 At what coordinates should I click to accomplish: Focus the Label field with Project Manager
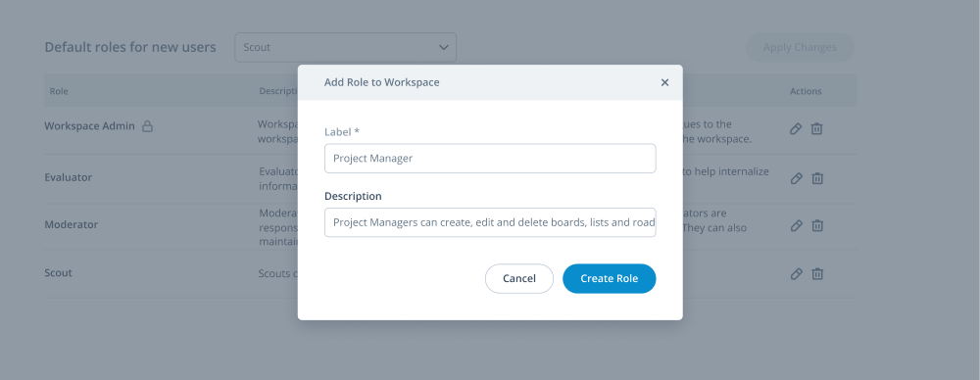(x=490, y=159)
